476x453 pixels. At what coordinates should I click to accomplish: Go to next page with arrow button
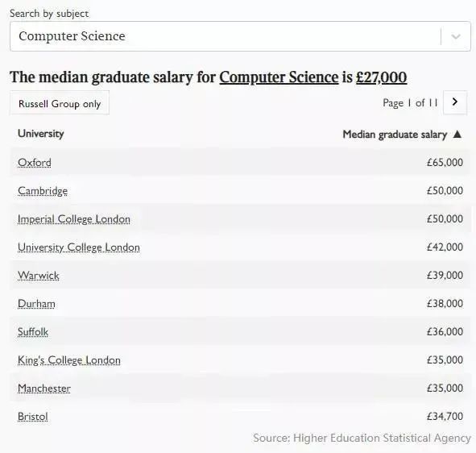[x=455, y=102]
